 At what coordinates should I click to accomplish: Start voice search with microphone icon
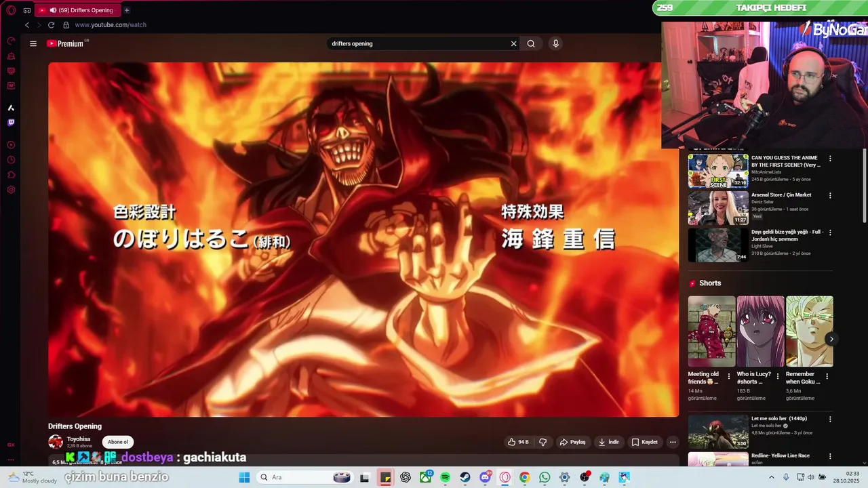tap(555, 43)
